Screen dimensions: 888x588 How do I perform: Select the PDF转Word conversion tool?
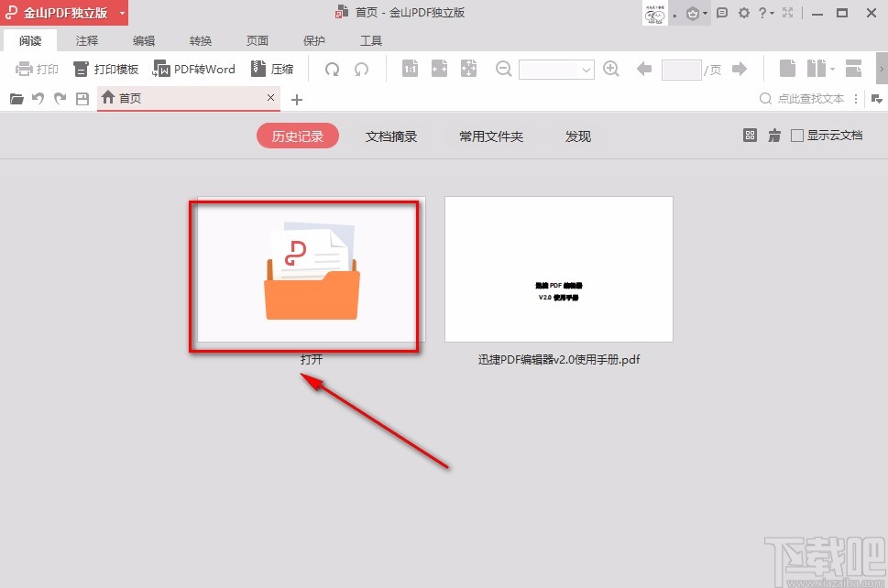pos(194,68)
